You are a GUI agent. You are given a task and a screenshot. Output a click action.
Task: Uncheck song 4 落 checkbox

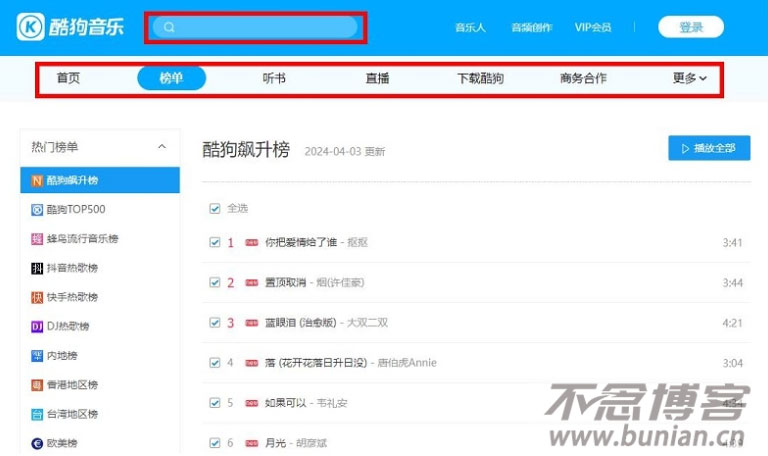tap(215, 363)
